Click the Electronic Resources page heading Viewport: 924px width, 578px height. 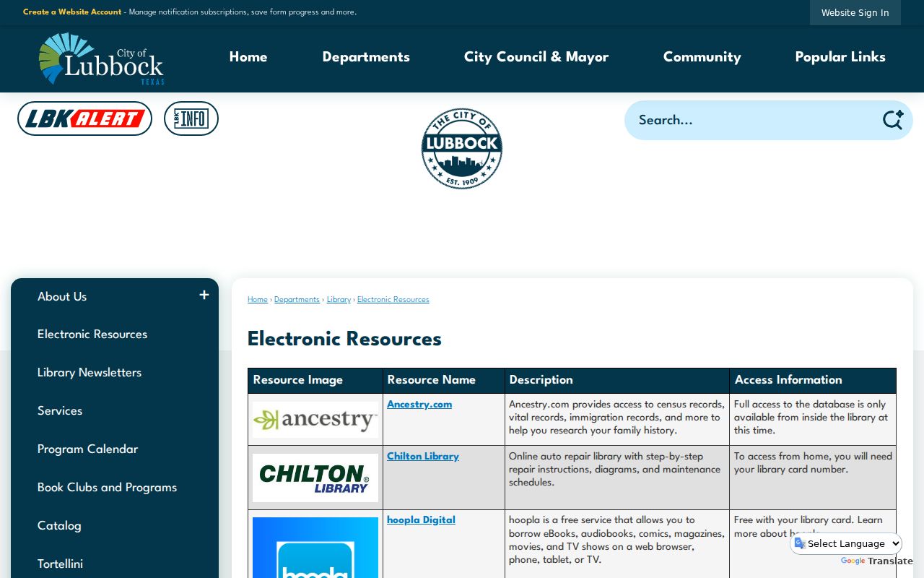(x=344, y=339)
